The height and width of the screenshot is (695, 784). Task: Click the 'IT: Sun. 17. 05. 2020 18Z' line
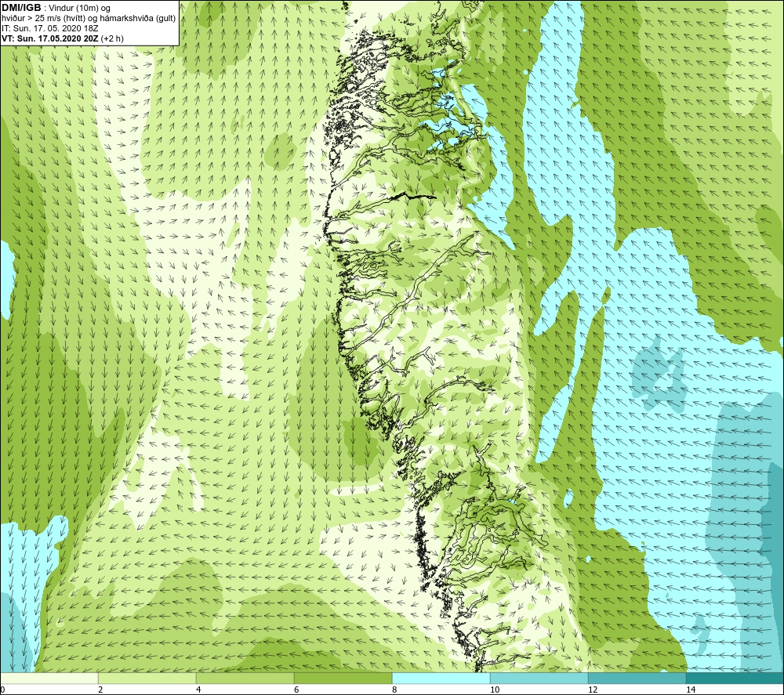(49, 28)
